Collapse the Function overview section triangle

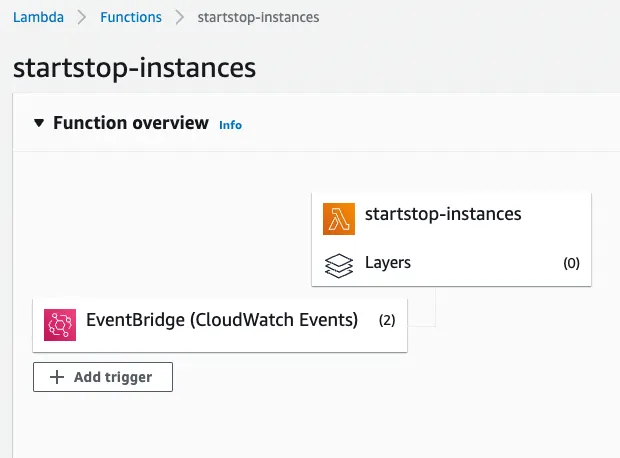(39, 123)
